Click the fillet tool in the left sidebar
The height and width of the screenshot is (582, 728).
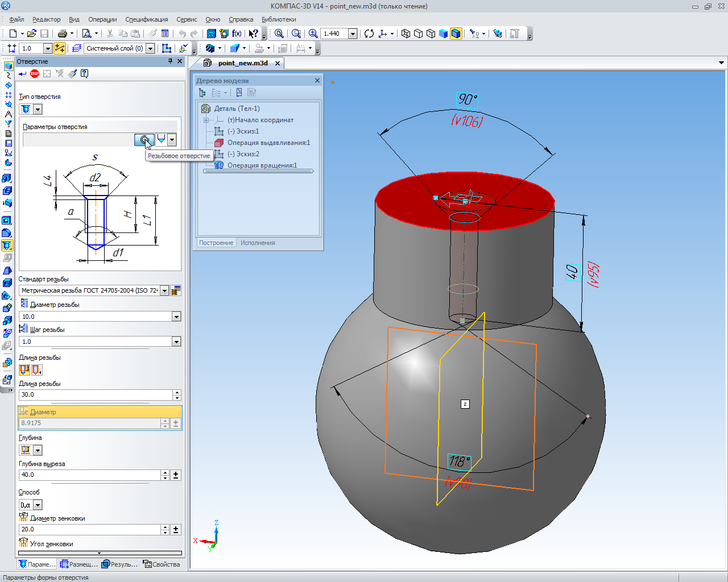7,233
